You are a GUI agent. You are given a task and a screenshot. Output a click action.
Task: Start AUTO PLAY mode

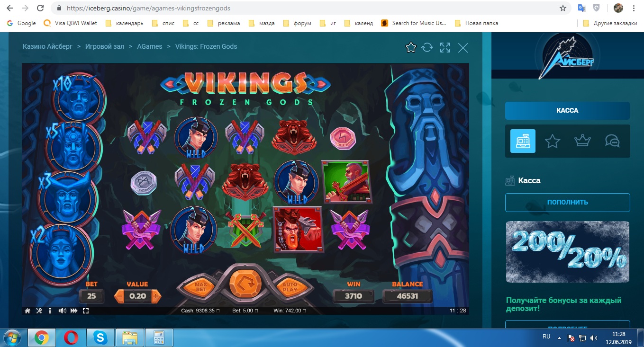289,287
